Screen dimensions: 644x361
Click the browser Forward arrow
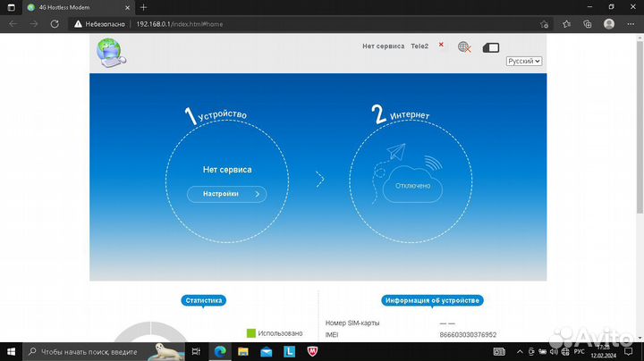pyautogui.click(x=34, y=24)
